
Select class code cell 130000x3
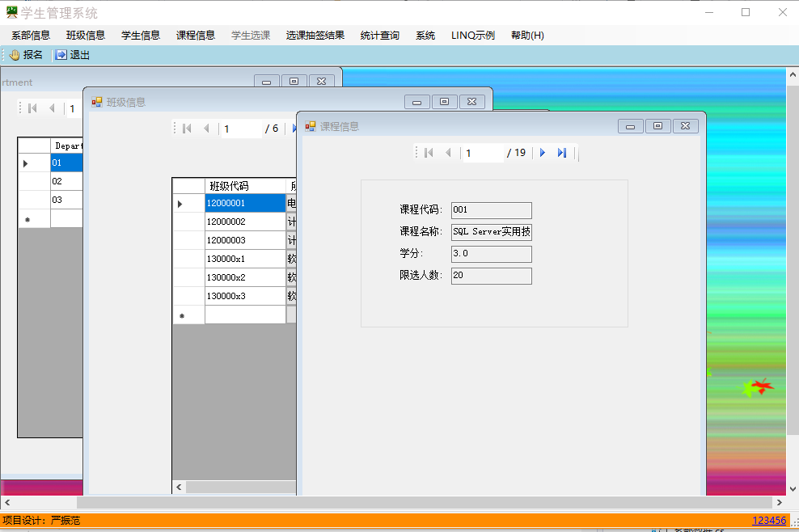pos(245,296)
